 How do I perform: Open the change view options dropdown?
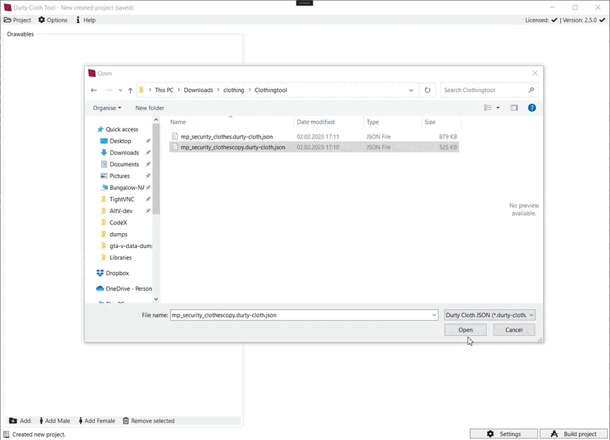coord(498,108)
